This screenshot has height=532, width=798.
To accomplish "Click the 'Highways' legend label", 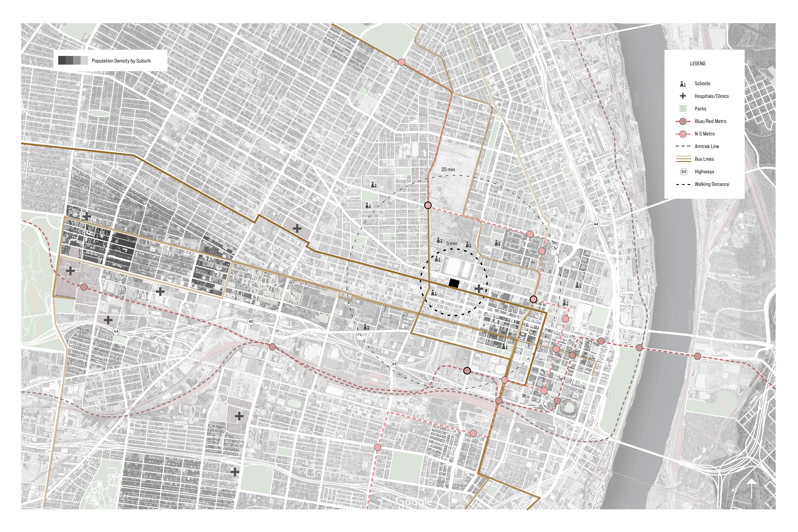I will pos(704,172).
